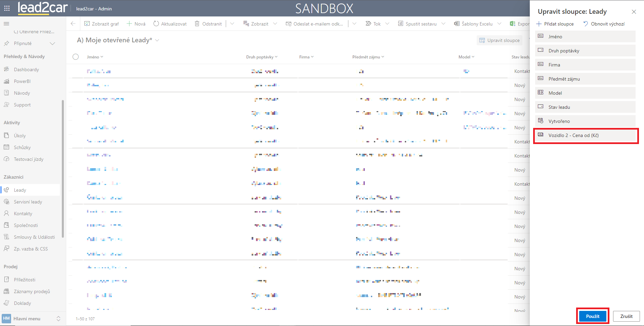644x326 pixels.
Task: Close the Upravit sloupce panel
Action: pyautogui.click(x=634, y=12)
